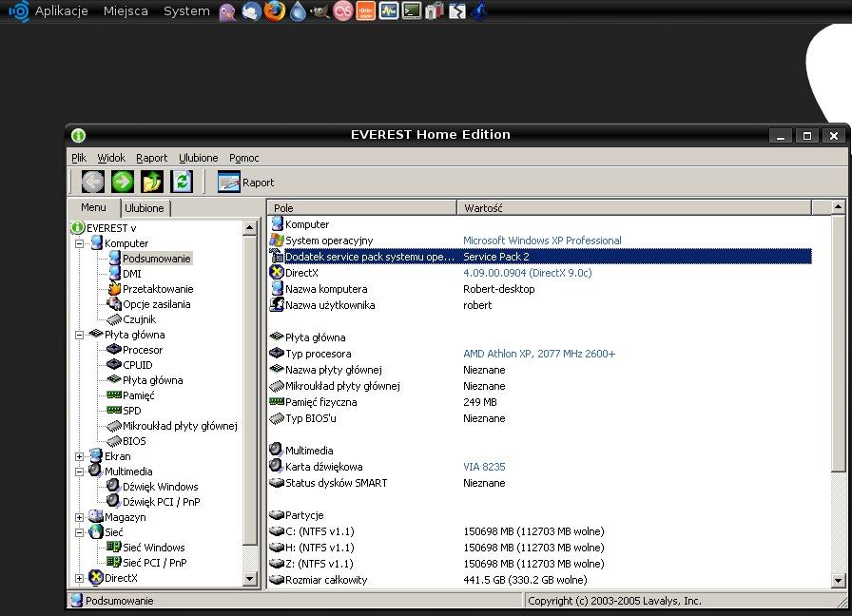The width and height of the screenshot is (852, 616).
Task: Open the Pomoc menu
Action: point(244,158)
